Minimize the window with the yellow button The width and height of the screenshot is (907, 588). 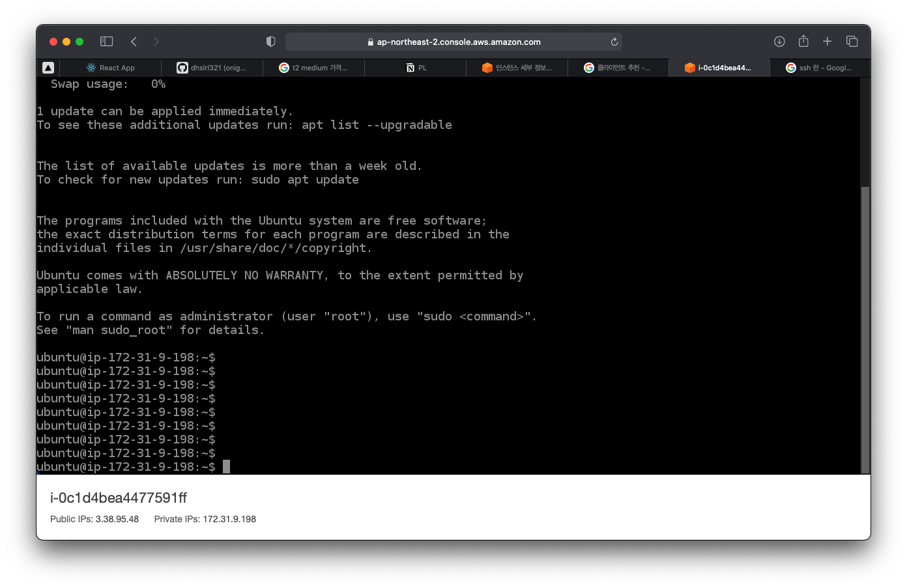pyautogui.click(x=66, y=42)
